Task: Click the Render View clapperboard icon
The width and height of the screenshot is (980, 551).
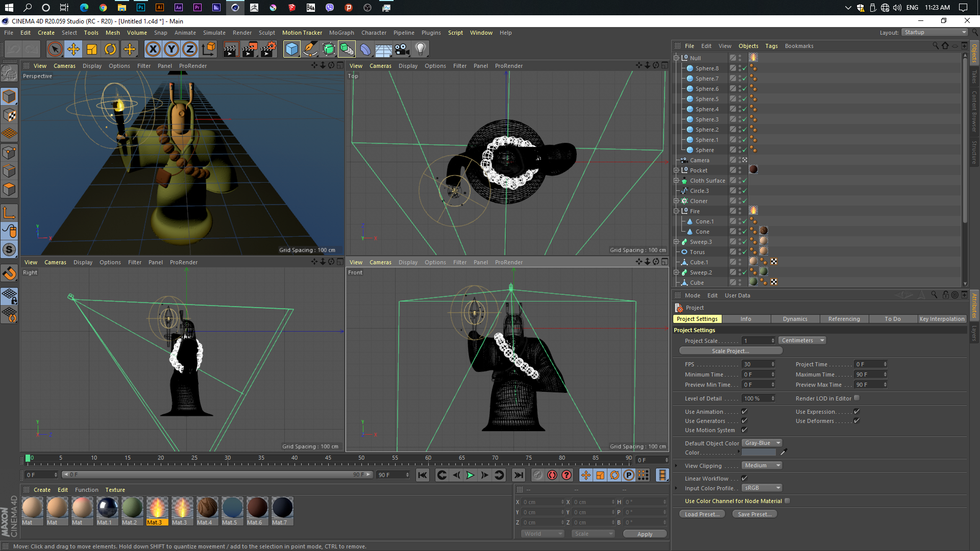Action: tap(231, 49)
